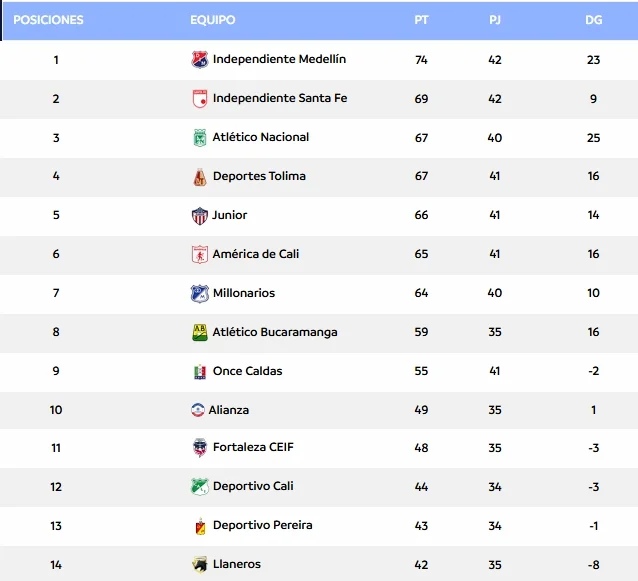Click Atlético Nacional's 67 points cell
This screenshot has width=638, height=581.
[x=421, y=138]
